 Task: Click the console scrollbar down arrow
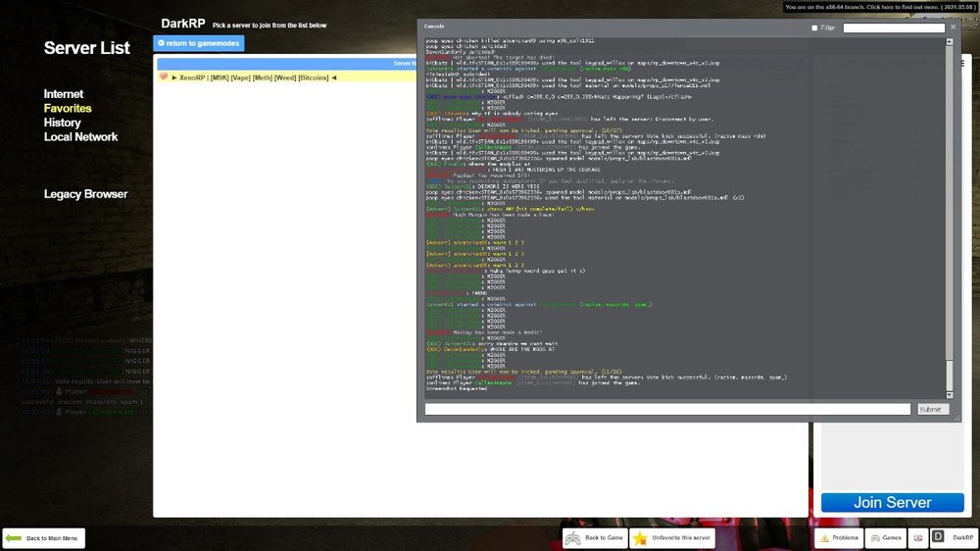947,394
